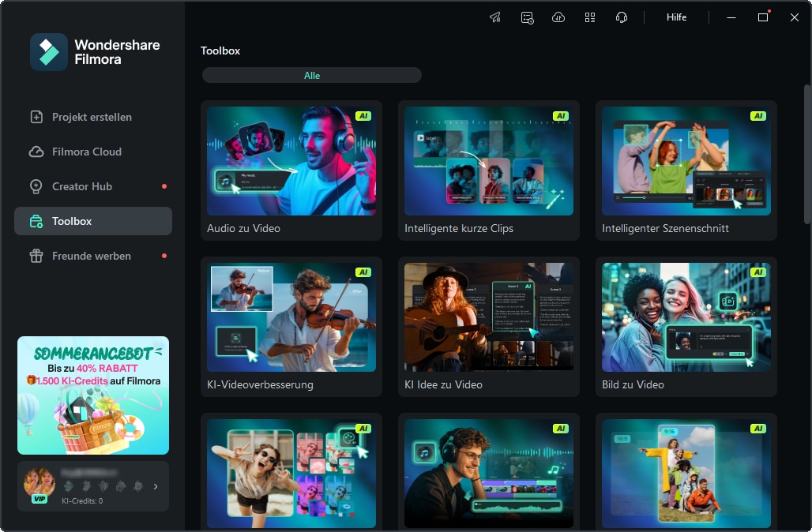Click the Audio zu Video label
The image size is (812, 532).
[x=243, y=228]
